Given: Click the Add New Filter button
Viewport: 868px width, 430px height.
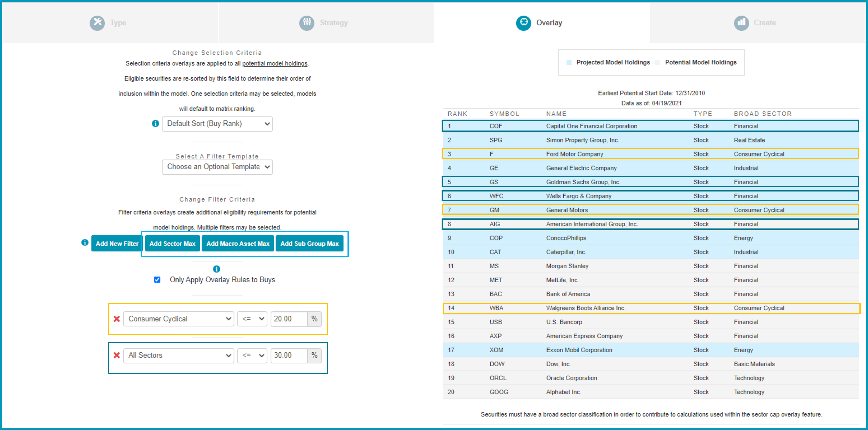Looking at the screenshot, I should point(117,243).
